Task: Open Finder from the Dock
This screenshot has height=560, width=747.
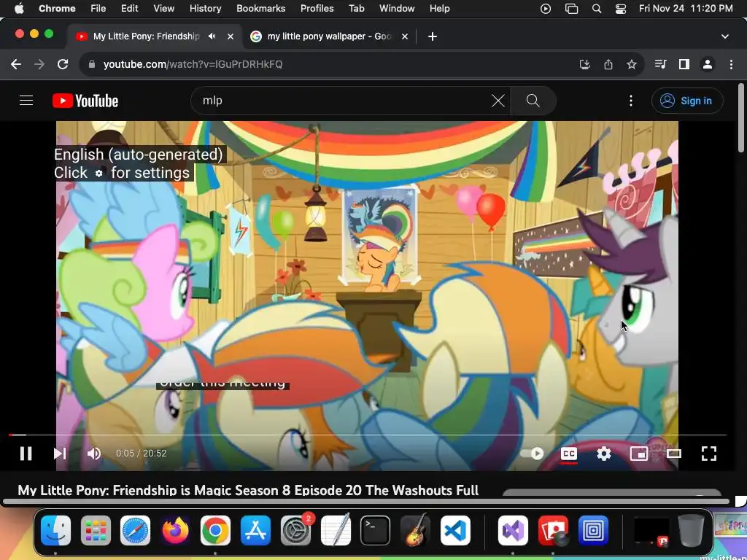Action: pyautogui.click(x=55, y=530)
